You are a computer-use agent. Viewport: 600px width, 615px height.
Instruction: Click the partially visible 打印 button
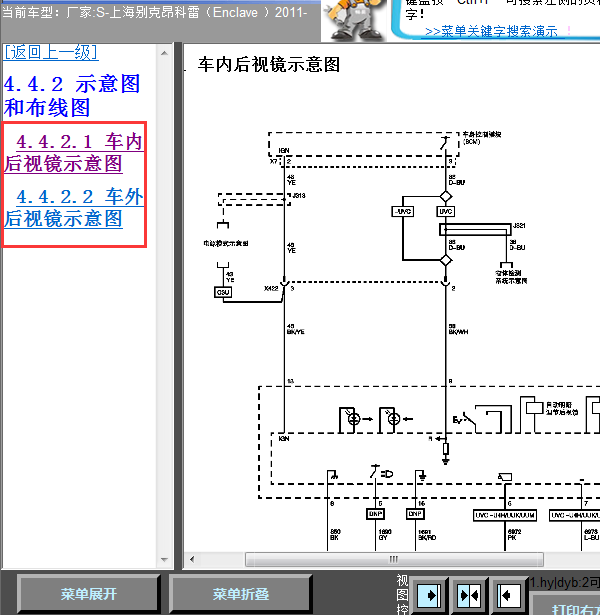pyautogui.click(x=567, y=606)
